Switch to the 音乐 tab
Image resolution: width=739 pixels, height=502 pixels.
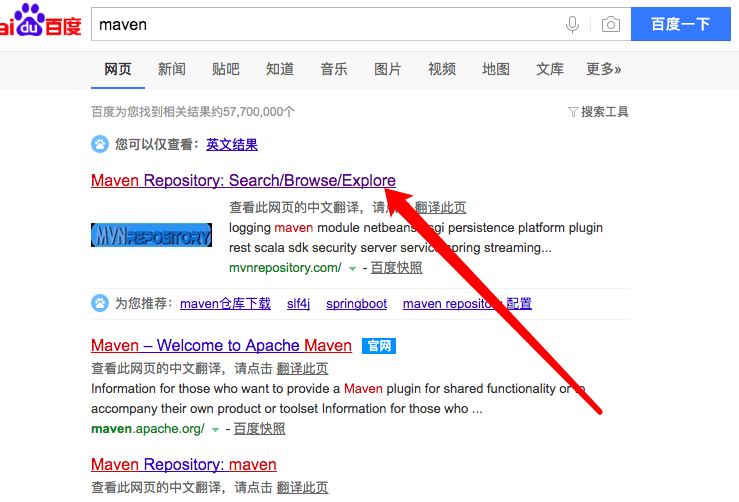point(334,69)
